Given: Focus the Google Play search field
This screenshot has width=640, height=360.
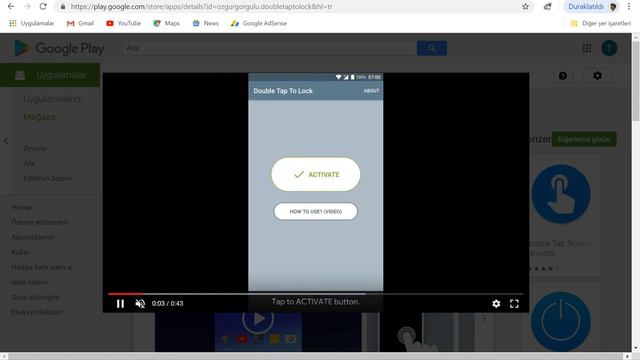Looking at the screenshot, I should pyautogui.click(x=269, y=48).
